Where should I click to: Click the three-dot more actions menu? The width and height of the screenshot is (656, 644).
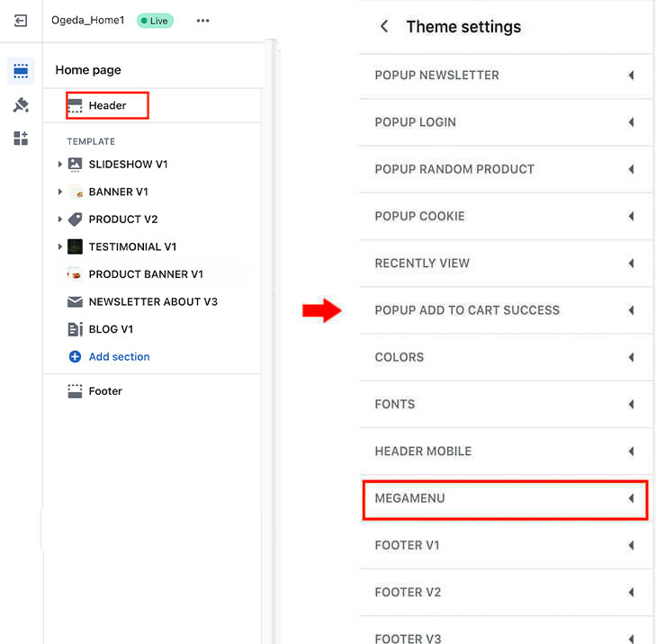click(x=202, y=21)
